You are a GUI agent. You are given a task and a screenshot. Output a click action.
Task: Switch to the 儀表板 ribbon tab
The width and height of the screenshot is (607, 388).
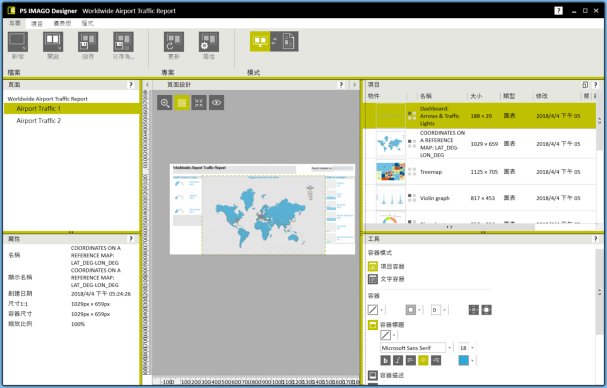pos(62,23)
